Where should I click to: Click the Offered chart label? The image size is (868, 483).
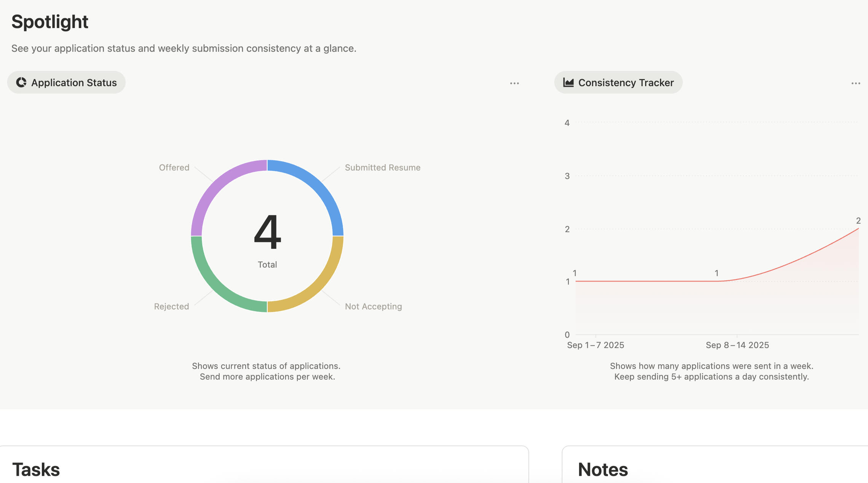point(174,168)
